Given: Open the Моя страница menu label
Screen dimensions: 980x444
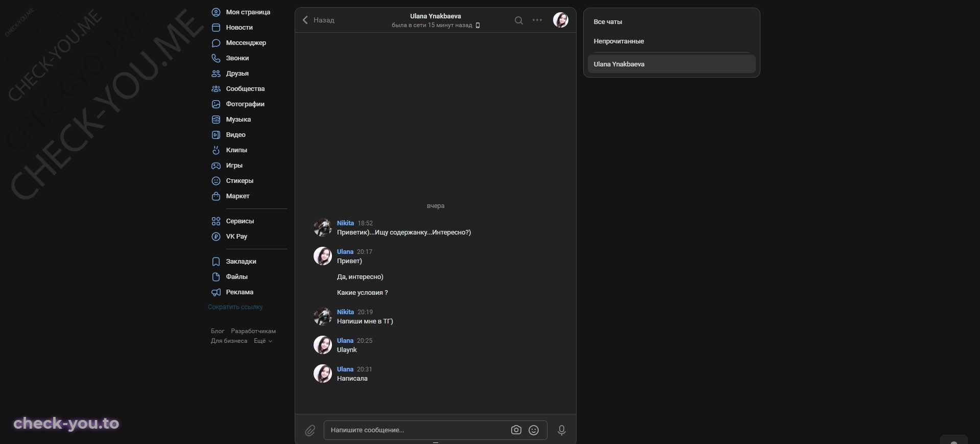Looking at the screenshot, I should [x=248, y=12].
